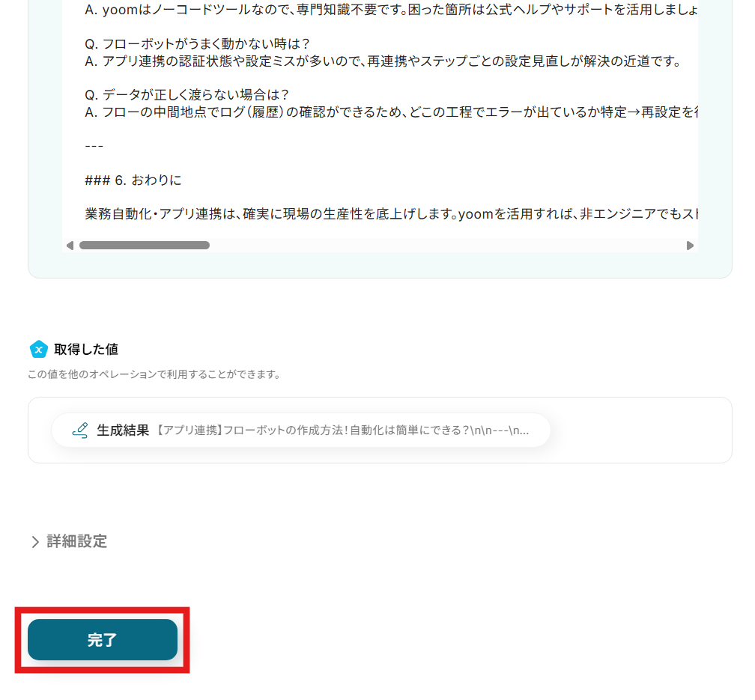Click the preview text 【アプリ連携】フローボットの作成方法

click(341, 430)
